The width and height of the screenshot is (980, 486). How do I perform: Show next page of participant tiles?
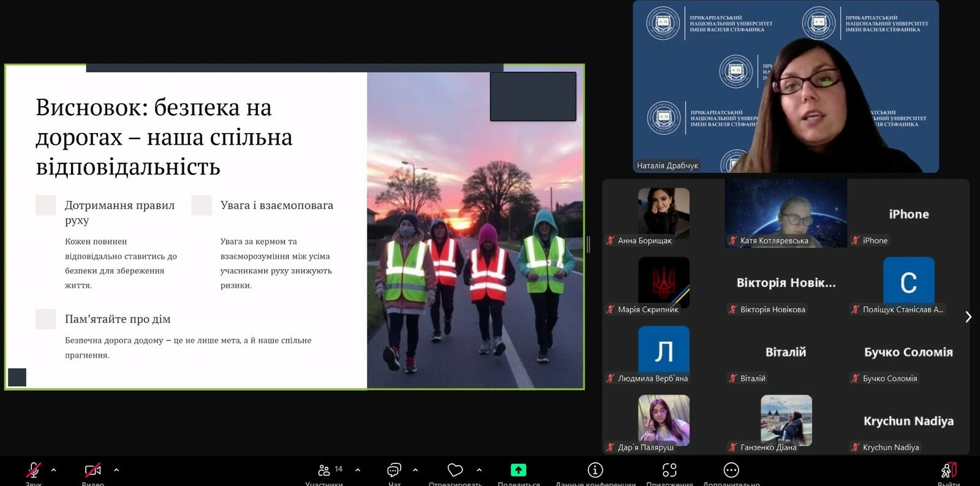(x=968, y=317)
